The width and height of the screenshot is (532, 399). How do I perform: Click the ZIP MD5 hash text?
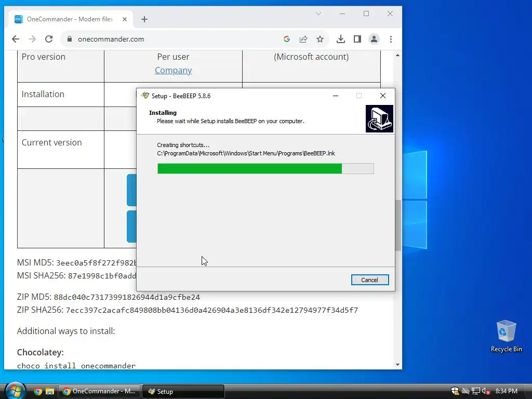127,297
